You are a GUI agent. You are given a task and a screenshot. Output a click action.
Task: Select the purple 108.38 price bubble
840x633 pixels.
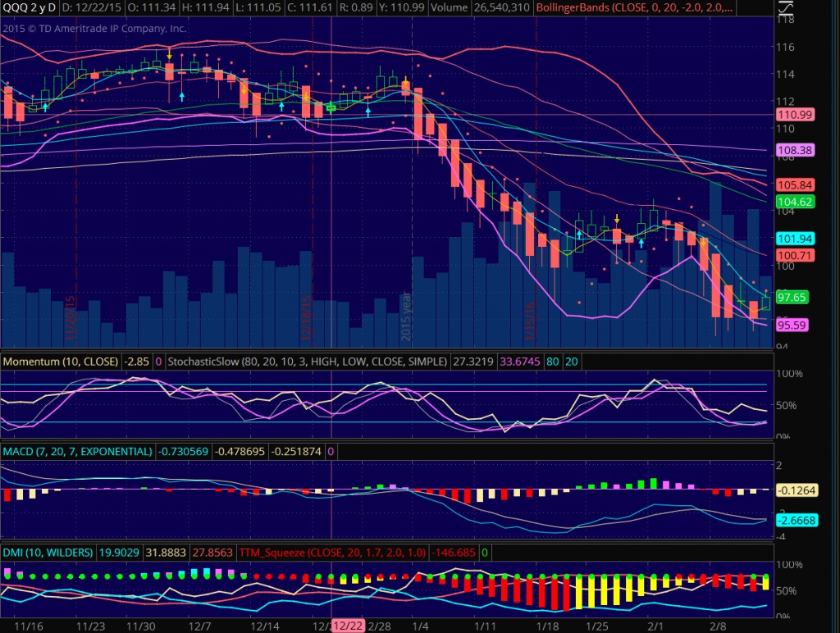(x=793, y=151)
